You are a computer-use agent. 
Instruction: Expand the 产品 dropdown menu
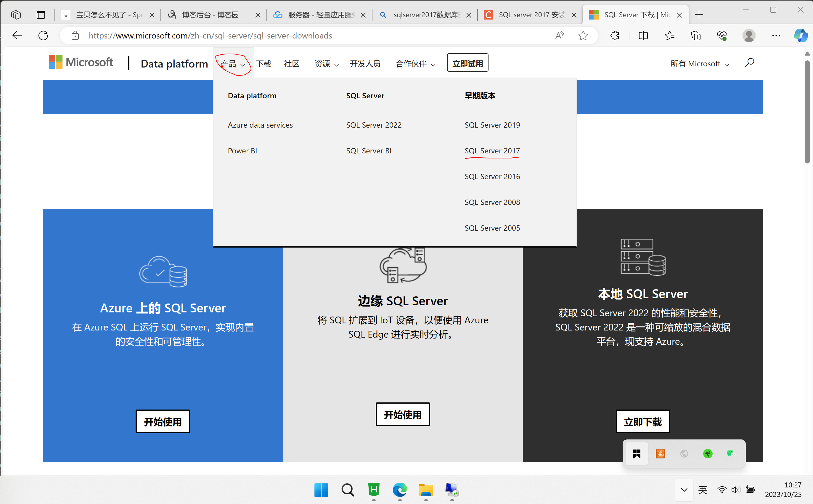click(x=233, y=63)
